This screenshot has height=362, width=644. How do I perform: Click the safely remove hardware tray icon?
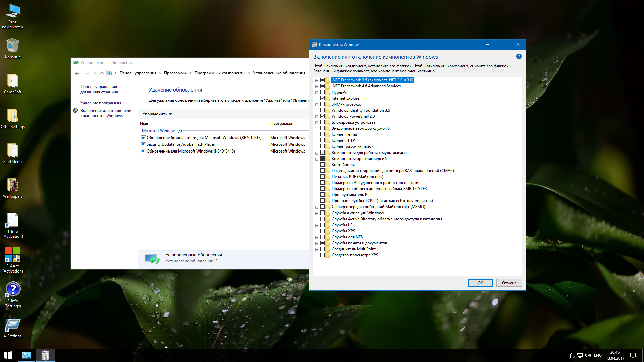(x=572, y=355)
